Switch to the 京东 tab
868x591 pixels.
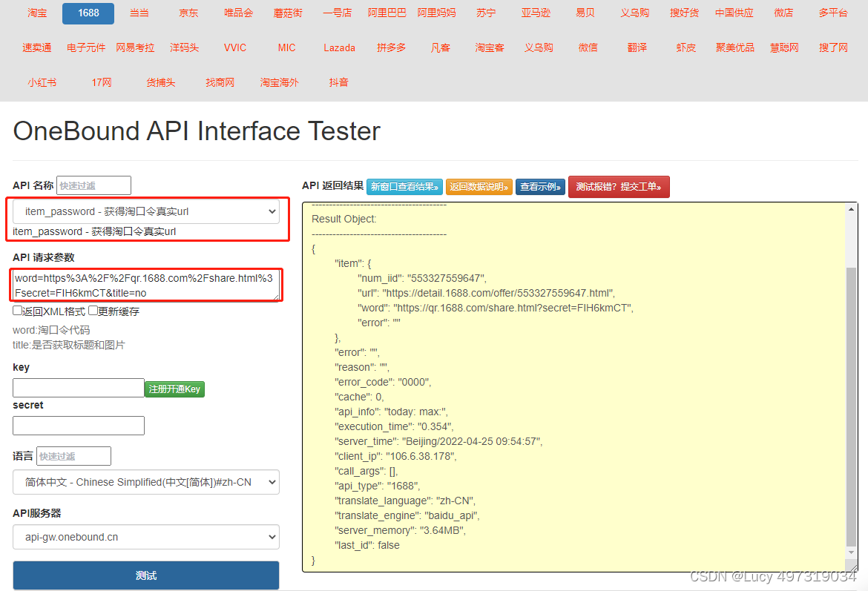click(x=188, y=13)
